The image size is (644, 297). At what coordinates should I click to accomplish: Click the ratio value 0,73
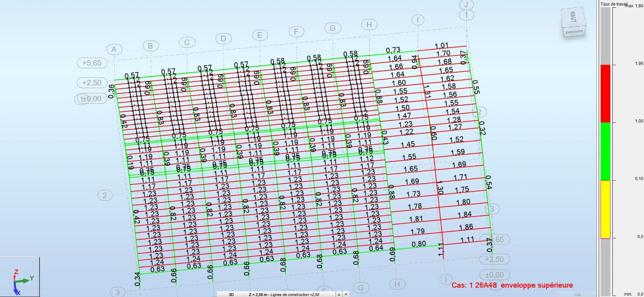tap(393, 50)
